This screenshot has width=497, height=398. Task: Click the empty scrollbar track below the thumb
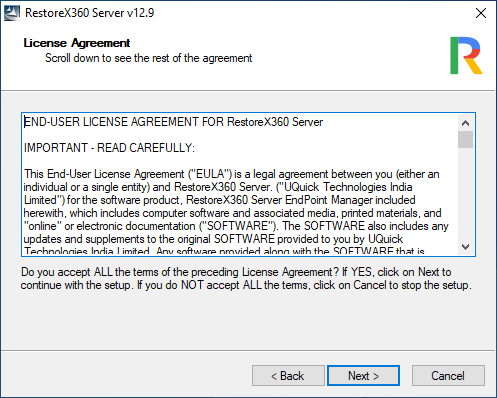(x=465, y=193)
